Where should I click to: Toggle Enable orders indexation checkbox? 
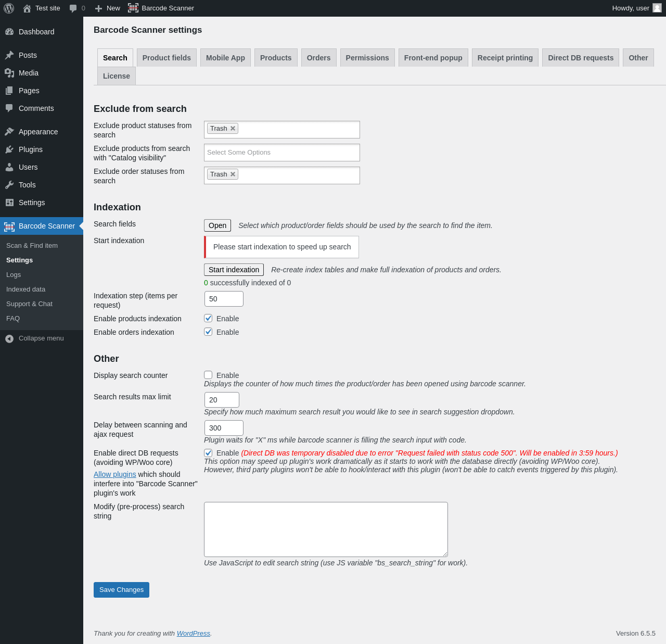click(208, 332)
